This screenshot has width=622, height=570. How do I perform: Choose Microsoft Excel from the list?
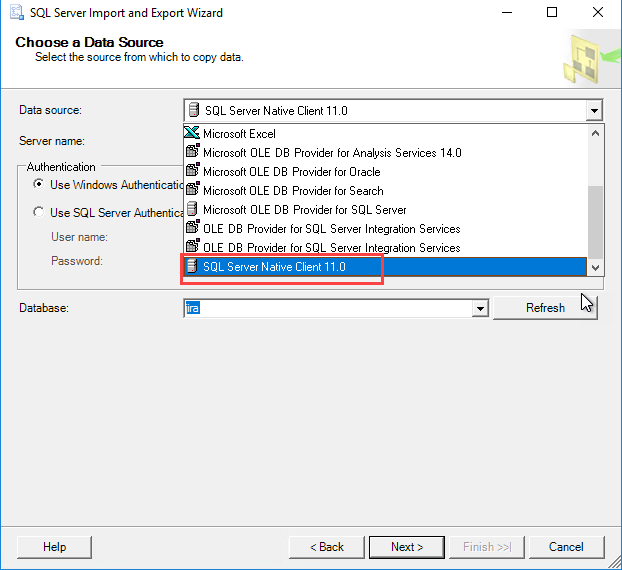[x=385, y=133]
